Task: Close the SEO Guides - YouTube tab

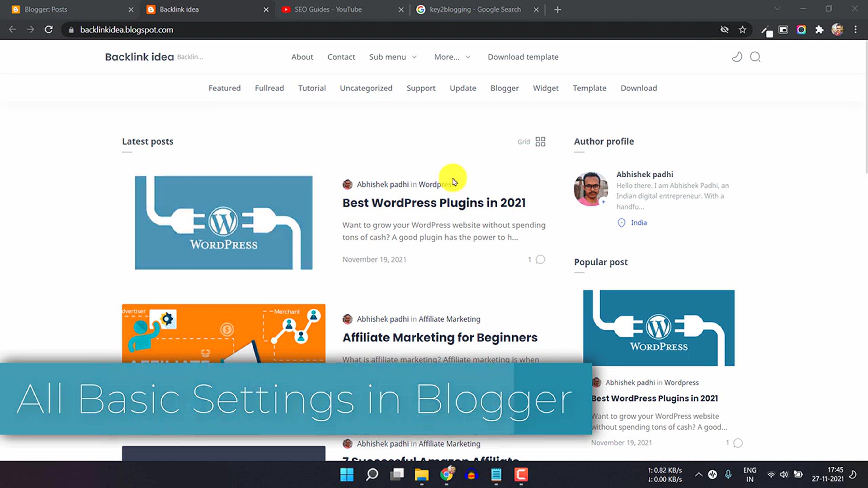Action: [401, 9]
